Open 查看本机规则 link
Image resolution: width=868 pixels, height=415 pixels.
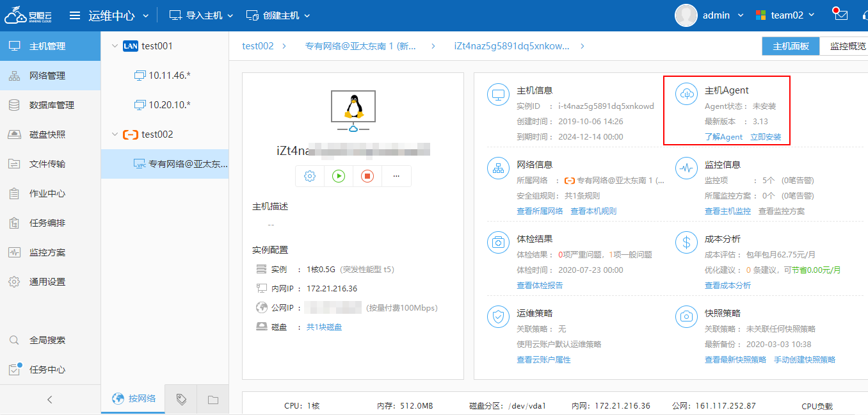click(593, 211)
